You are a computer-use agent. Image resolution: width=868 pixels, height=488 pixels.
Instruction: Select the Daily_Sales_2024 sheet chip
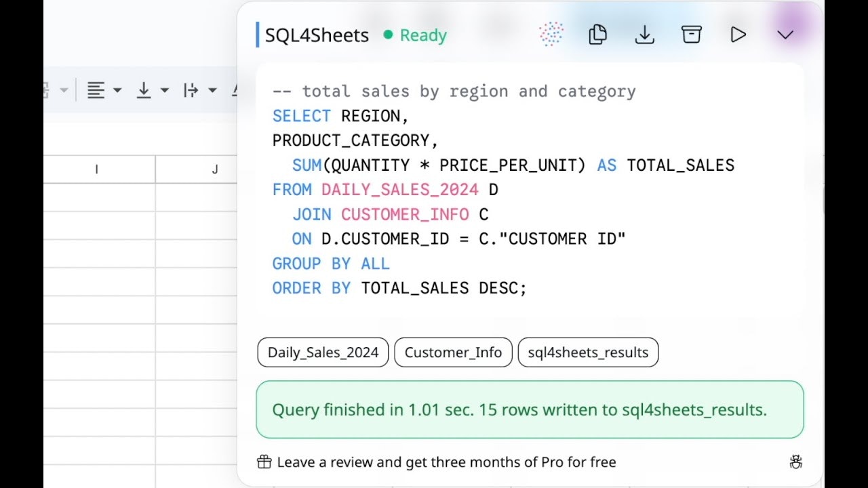point(322,352)
